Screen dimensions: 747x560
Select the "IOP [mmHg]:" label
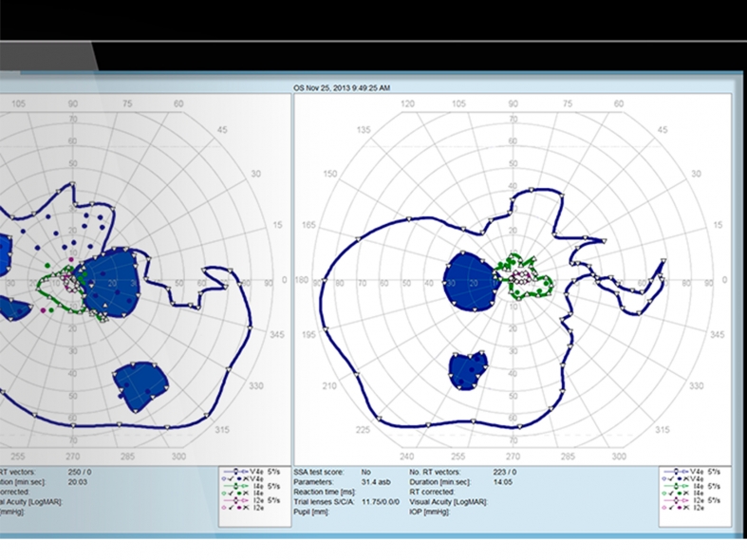pos(429,512)
